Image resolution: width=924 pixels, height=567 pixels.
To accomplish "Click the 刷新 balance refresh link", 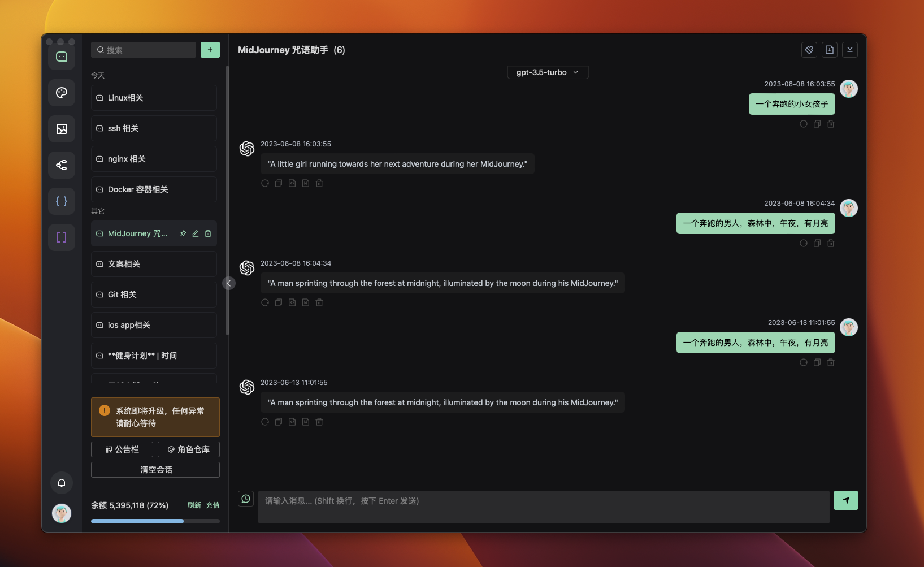I will (x=194, y=505).
